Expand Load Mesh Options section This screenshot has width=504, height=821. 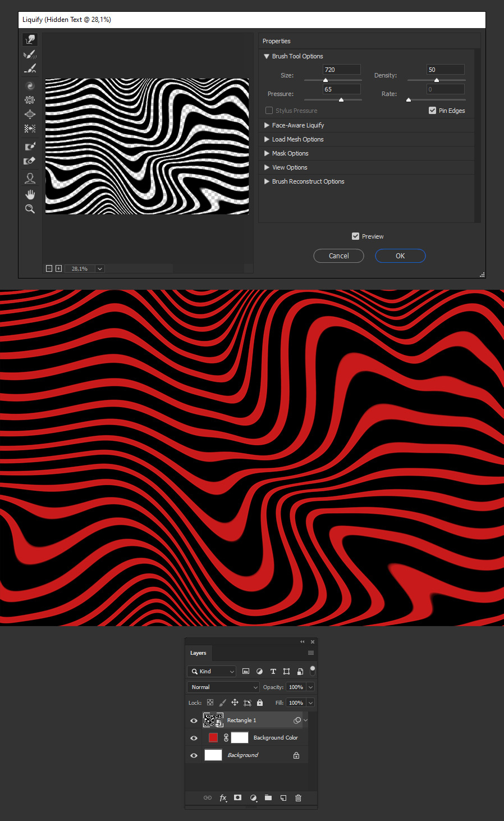pyautogui.click(x=267, y=139)
